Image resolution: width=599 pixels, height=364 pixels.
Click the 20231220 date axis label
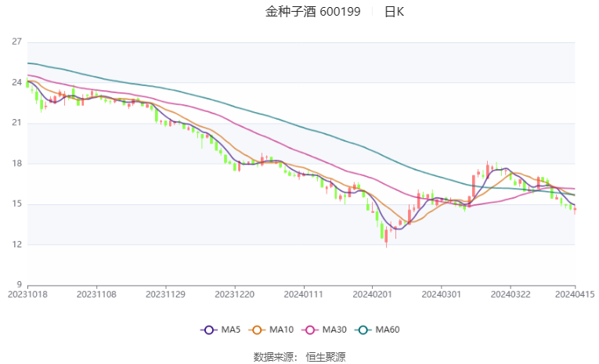235,294
